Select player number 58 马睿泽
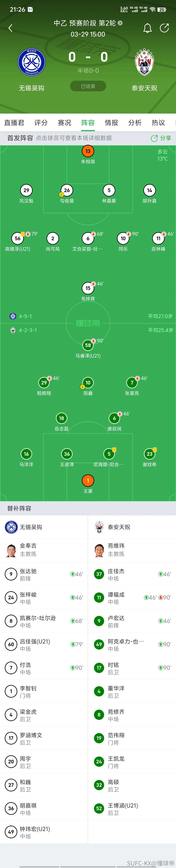The width and height of the screenshot is (176, 868). point(88,345)
